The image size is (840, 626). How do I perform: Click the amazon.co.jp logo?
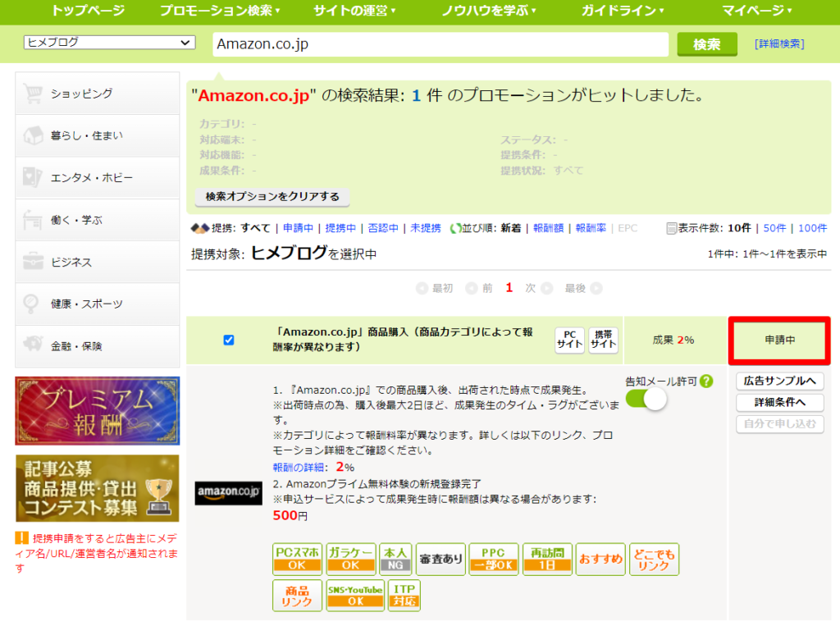[229, 492]
